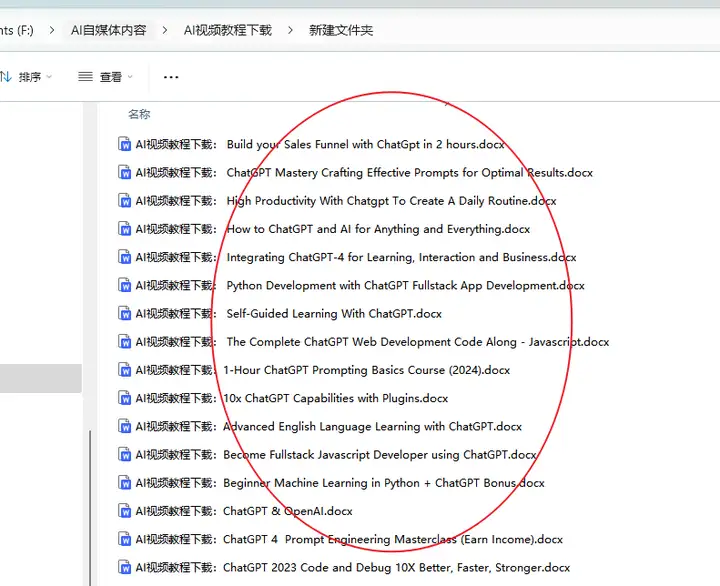This screenshot has width=720, height=586.
Task: Click Word icon of Build your Sales Funnel file
Action: pos(124,144)
